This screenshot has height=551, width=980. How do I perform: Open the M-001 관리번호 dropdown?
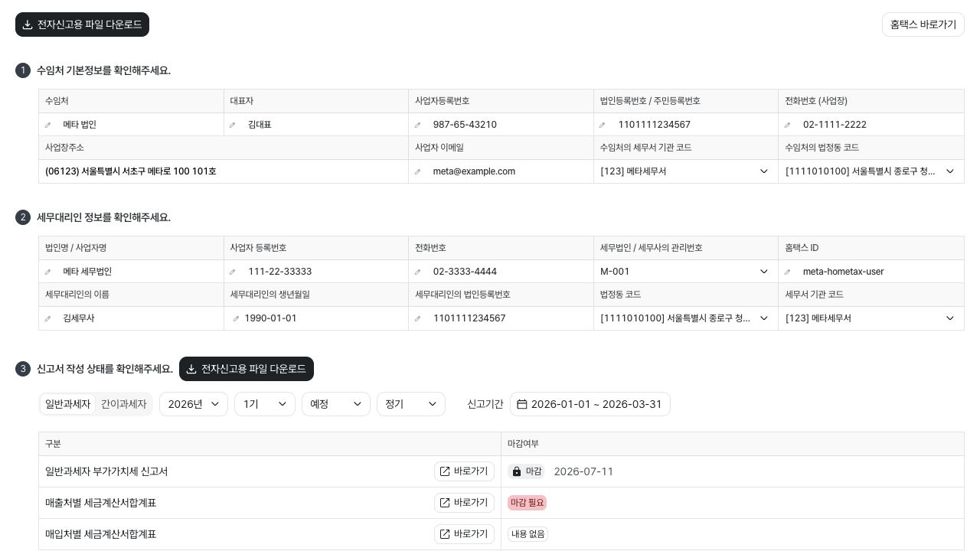click(x=686, y=272)
